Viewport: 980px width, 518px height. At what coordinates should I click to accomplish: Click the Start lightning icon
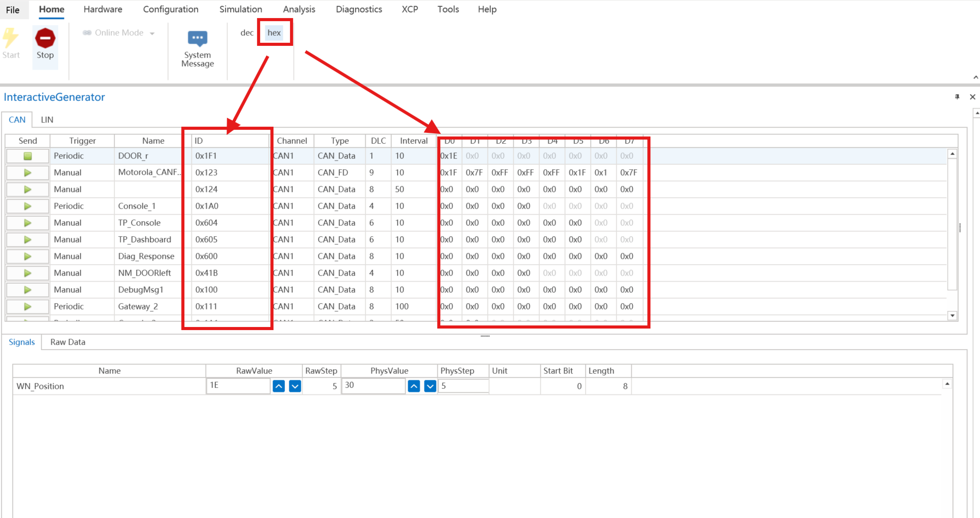point(10,39)
